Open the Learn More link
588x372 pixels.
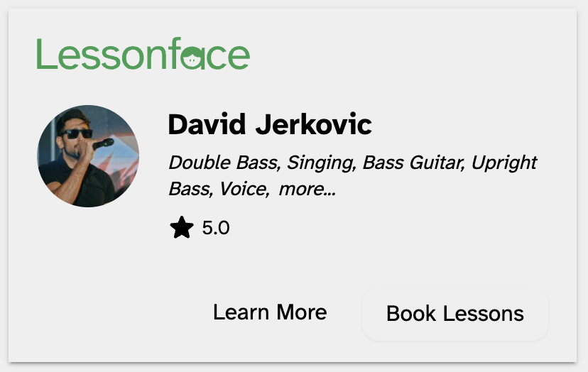pos(270,312)
